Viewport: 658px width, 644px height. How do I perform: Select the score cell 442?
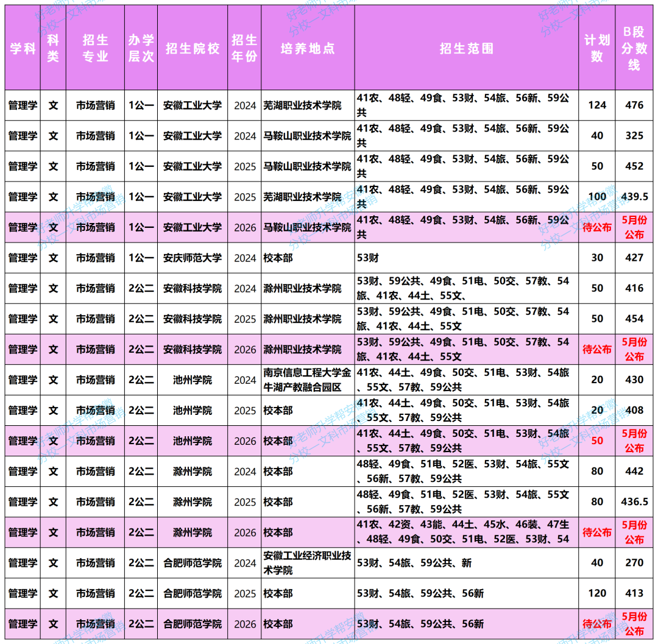pyautogui.click(x=634, y=471)
